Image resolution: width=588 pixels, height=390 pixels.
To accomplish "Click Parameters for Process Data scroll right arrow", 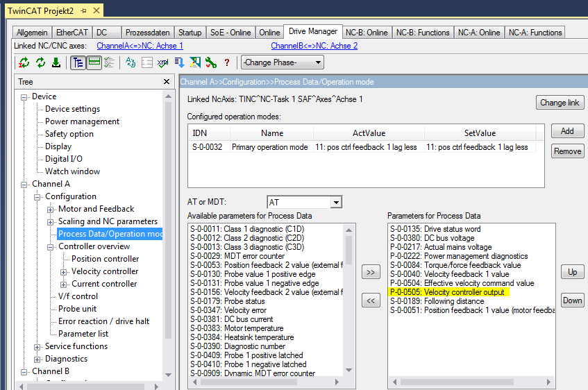I will coord(548,382).
